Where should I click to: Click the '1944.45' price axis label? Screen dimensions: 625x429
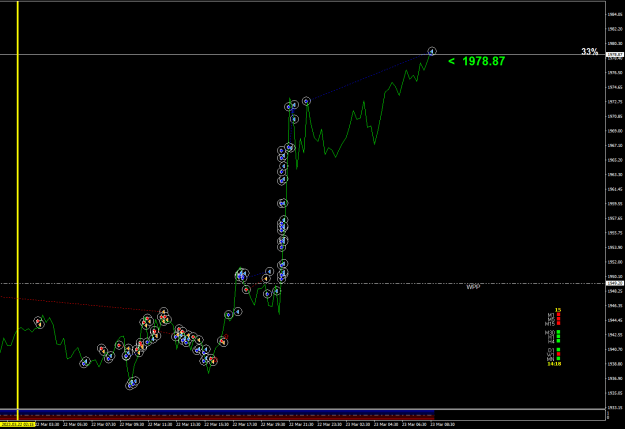615,320
